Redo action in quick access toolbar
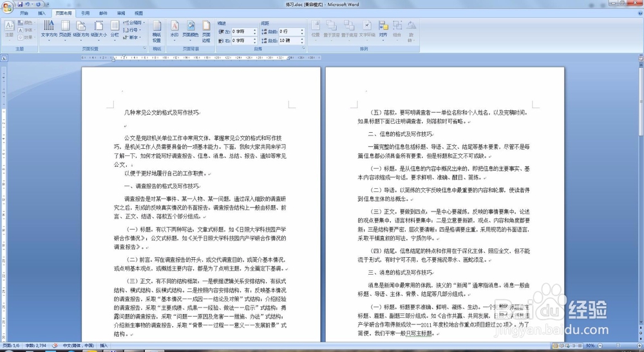 (38, 4)
